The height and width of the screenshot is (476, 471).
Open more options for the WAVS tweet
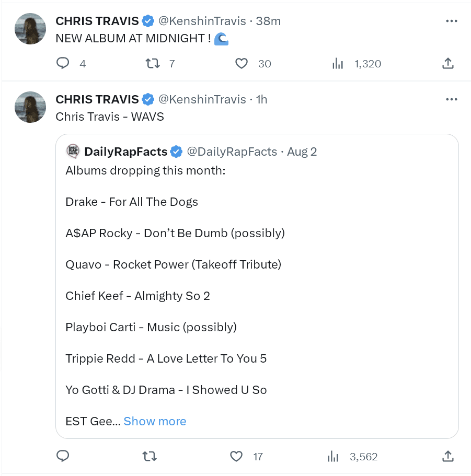pyautogui.click(x=451, y=99)
